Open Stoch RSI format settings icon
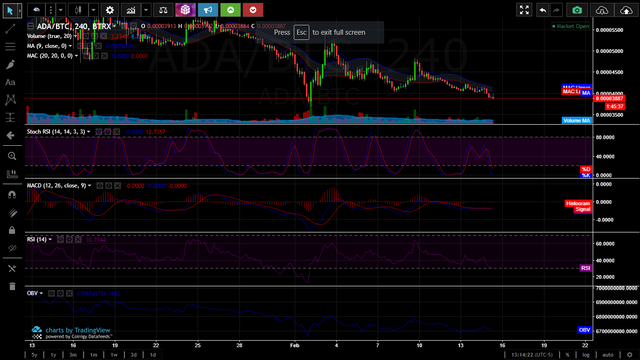Screen dimensions: 640x360 pyautogui.click(x=108, y=132)
